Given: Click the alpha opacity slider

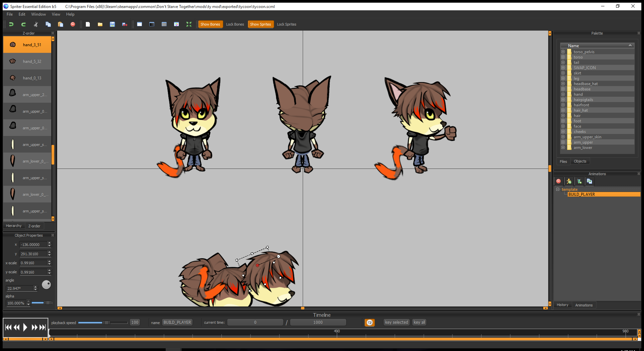Looking at the screenshot, I should (x=42, y=303).
